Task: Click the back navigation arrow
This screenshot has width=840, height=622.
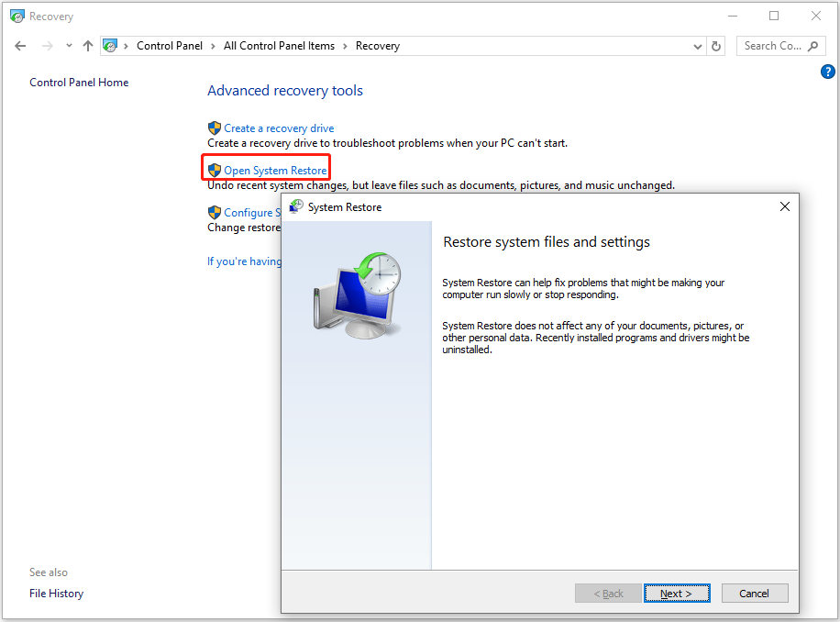Action: pyautogui.click(x=20, y=45)
